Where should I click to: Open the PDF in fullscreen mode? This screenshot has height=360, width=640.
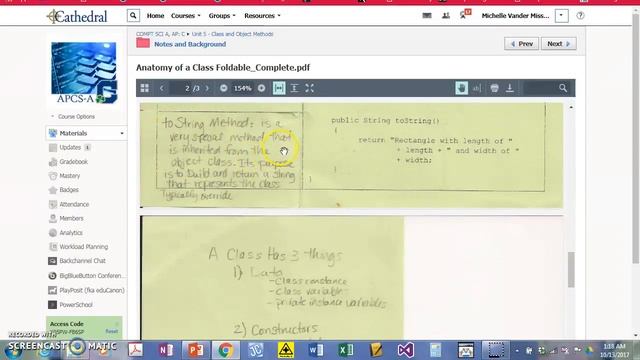pyautogui.click(x=309, y=88)
